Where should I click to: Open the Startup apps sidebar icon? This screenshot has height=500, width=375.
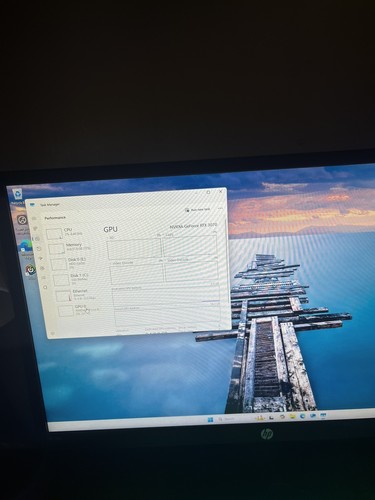point(41,258)
